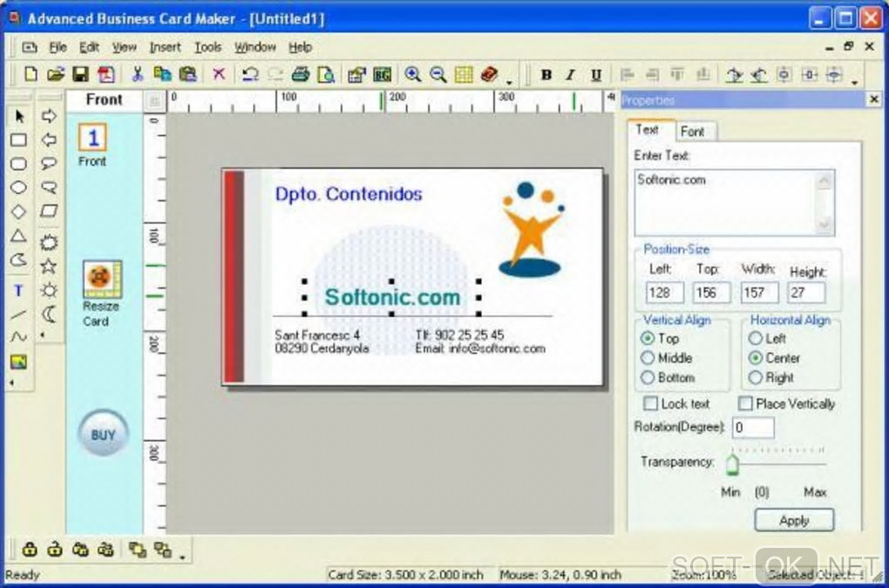889x588 pixels.
Task: Apply underline formatting
Action: (596, 74)
